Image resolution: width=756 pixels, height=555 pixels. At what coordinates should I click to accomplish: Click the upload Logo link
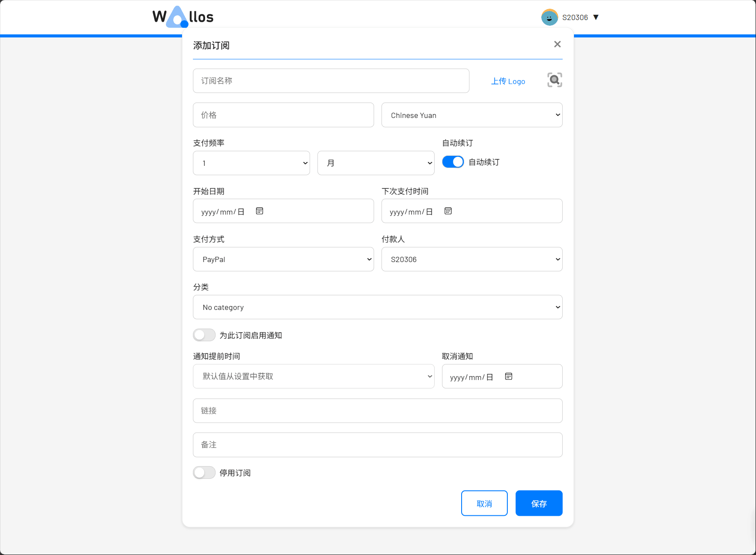(508, 81)
